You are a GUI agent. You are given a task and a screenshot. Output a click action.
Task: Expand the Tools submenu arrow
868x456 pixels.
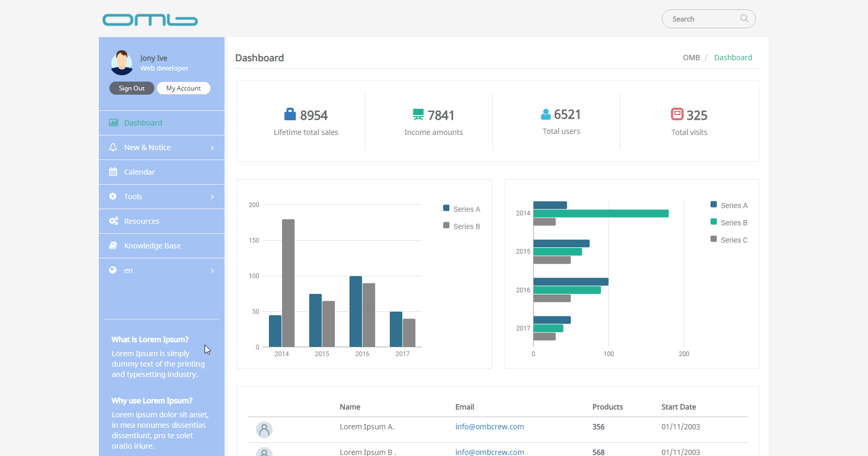click(212, 197)
